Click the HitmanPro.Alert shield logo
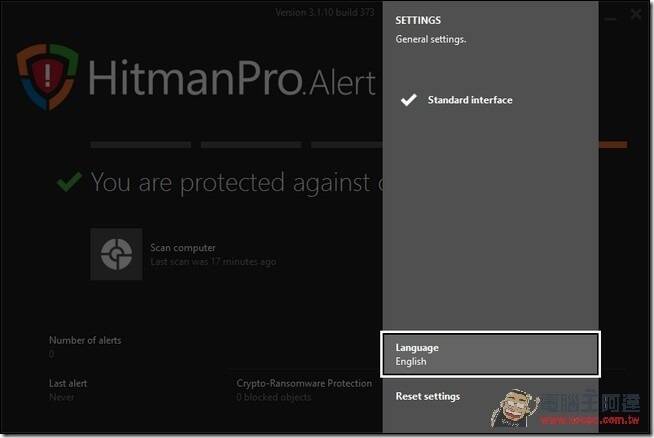This screenshot has width=654, height=438. point(47,76)
